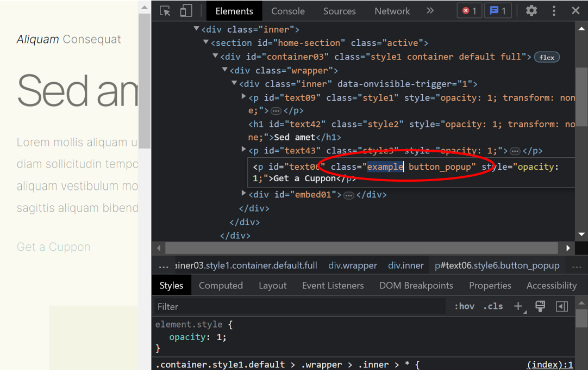Expand the embed01 div node
588x370 pixels.
(244, 194)
